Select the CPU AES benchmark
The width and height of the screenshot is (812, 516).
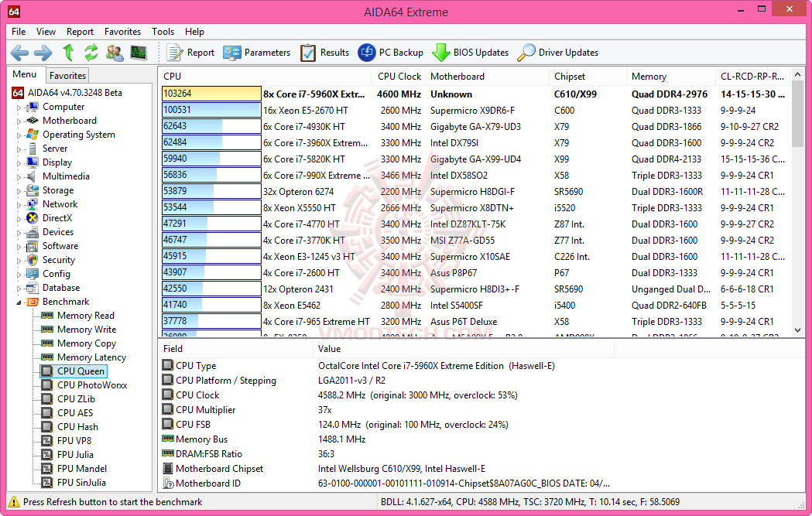pos(75,413)
